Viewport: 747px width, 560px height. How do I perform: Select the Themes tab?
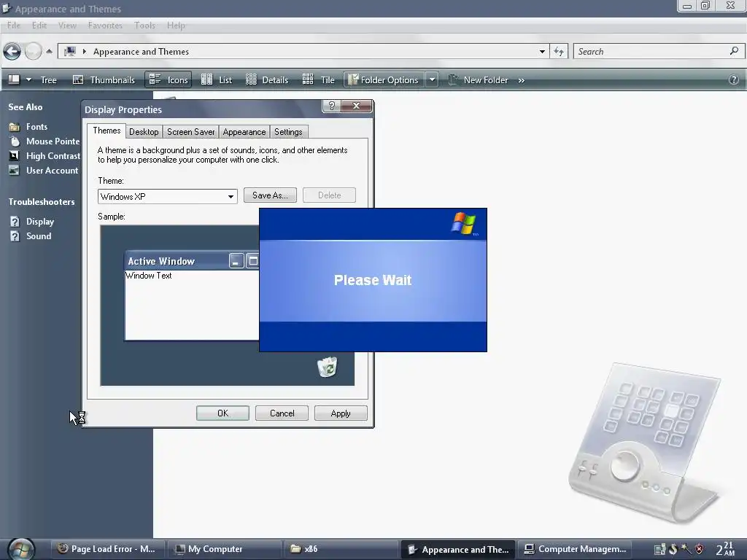point(107,131)
